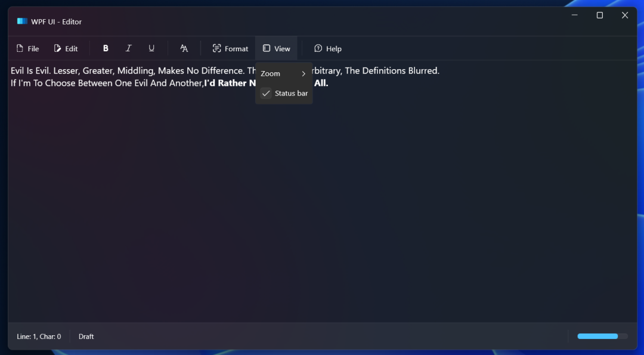This screenshot has height=355, width=644.
Task: Open the File menu
Action: (x=27, y=48)
